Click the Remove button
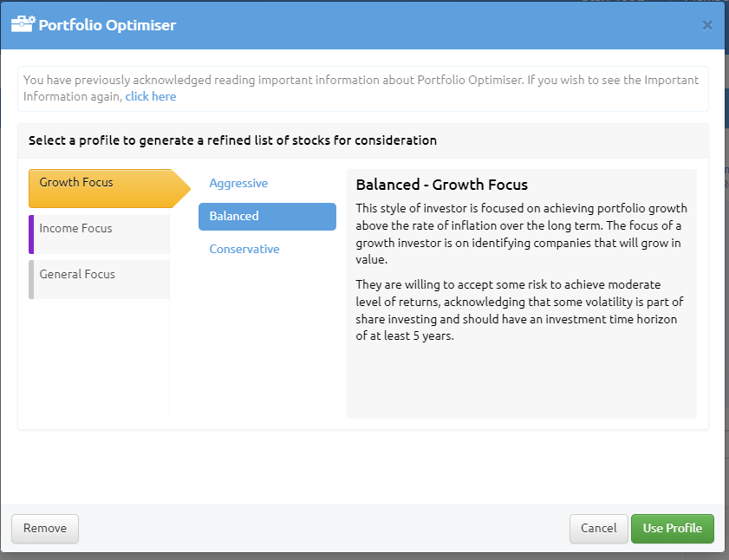 [45, 529]
